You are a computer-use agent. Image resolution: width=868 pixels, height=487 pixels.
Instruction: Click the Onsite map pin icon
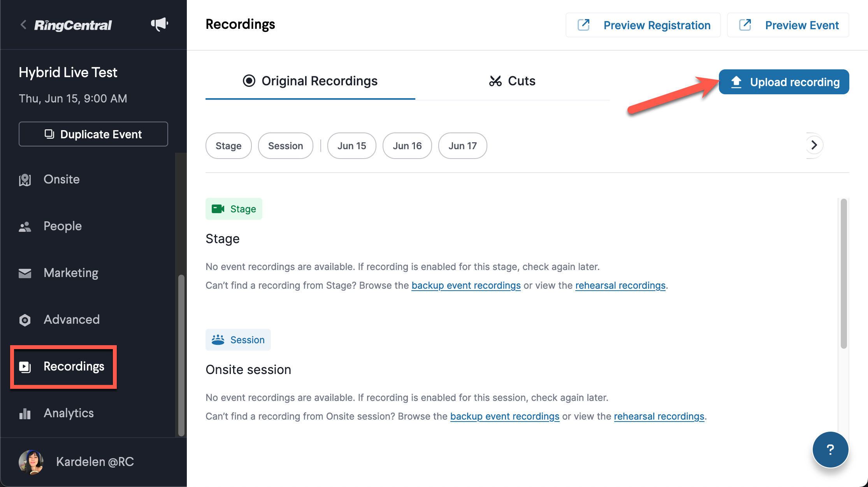click(25, 180)
